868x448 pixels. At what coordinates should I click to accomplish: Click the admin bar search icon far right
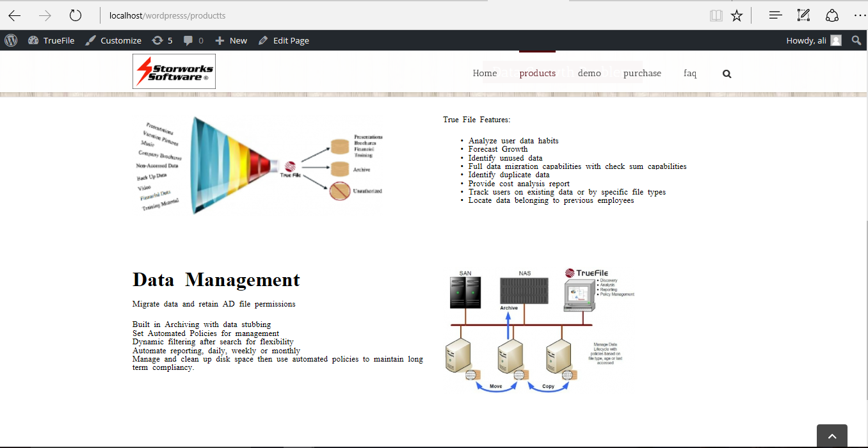(856, 40)
